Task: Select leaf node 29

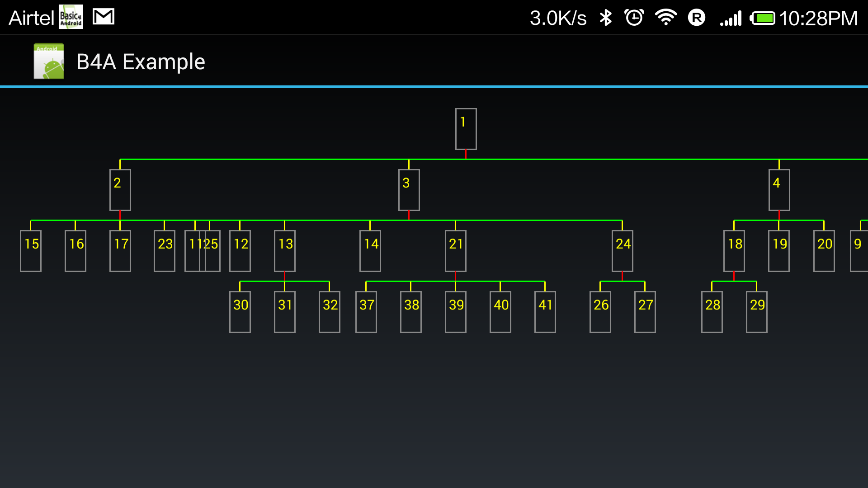Action: [x=756, y=312]
